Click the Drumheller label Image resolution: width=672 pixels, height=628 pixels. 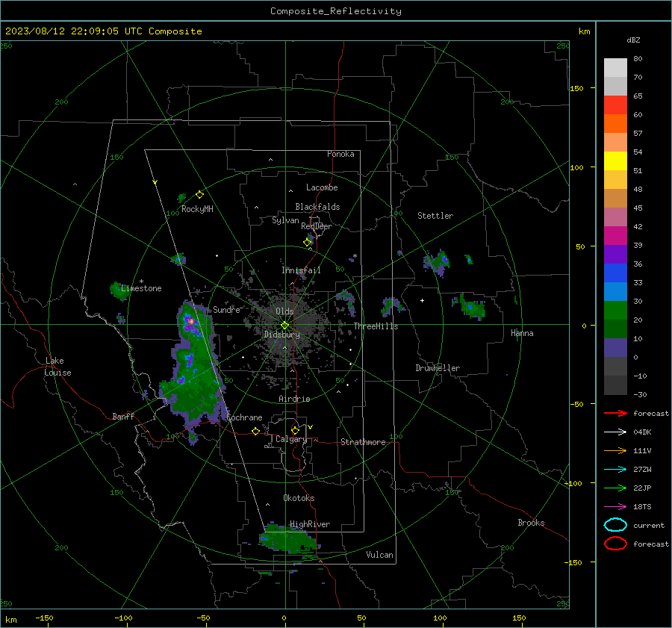[x=438, y=368]
